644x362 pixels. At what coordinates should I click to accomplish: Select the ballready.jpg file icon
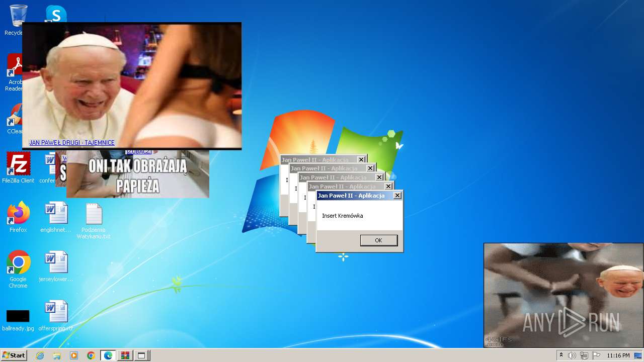click(x=18, y=320)
